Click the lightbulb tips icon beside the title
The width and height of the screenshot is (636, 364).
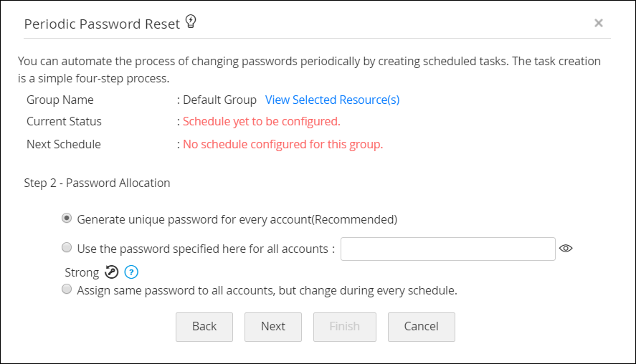pyautogui.click(x=191, y=22)
